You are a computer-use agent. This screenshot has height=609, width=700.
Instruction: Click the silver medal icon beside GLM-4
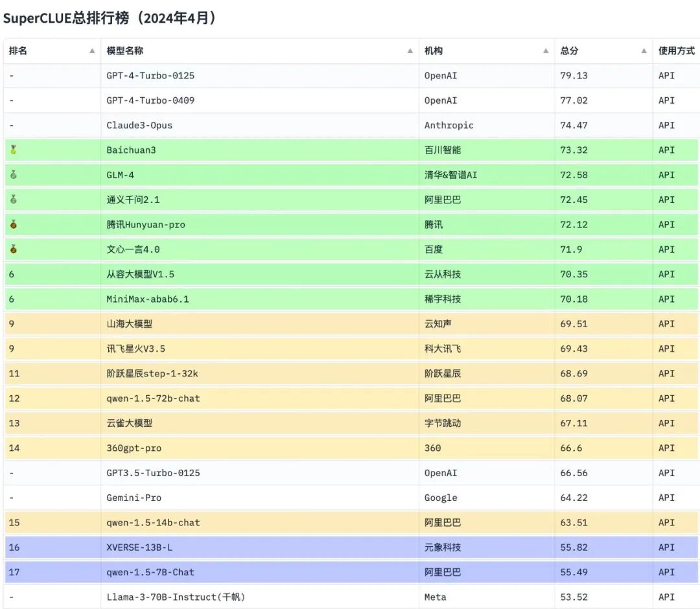pos(13,175)
